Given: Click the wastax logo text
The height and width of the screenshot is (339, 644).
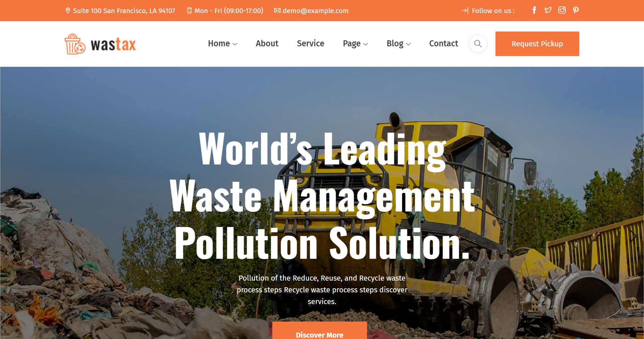Looking at the screenshot, I should (x=113, y=44).
